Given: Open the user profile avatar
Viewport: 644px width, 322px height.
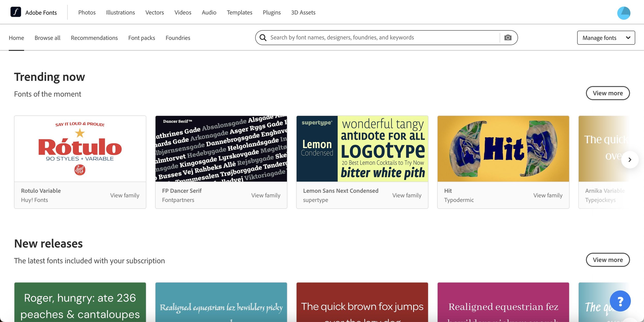Looking at the screenshot, I should (624, 13).
